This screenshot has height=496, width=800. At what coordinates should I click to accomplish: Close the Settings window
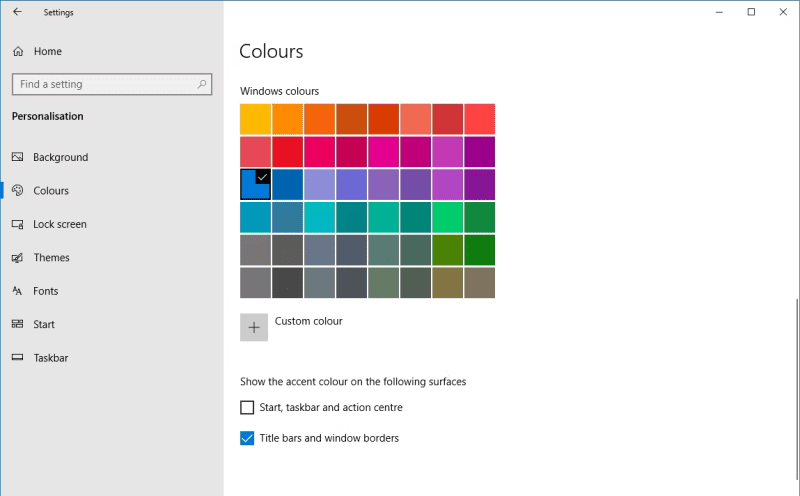click(783, 12)
